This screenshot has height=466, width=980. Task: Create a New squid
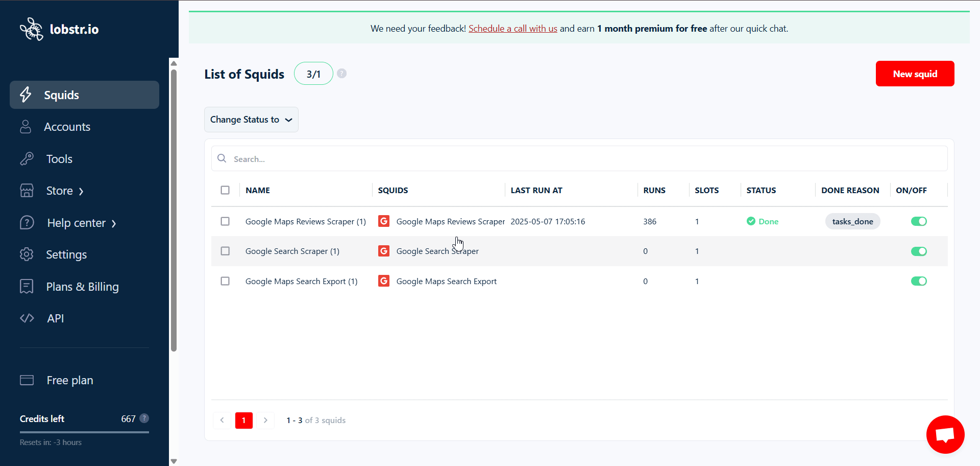[x=914, y=74]
